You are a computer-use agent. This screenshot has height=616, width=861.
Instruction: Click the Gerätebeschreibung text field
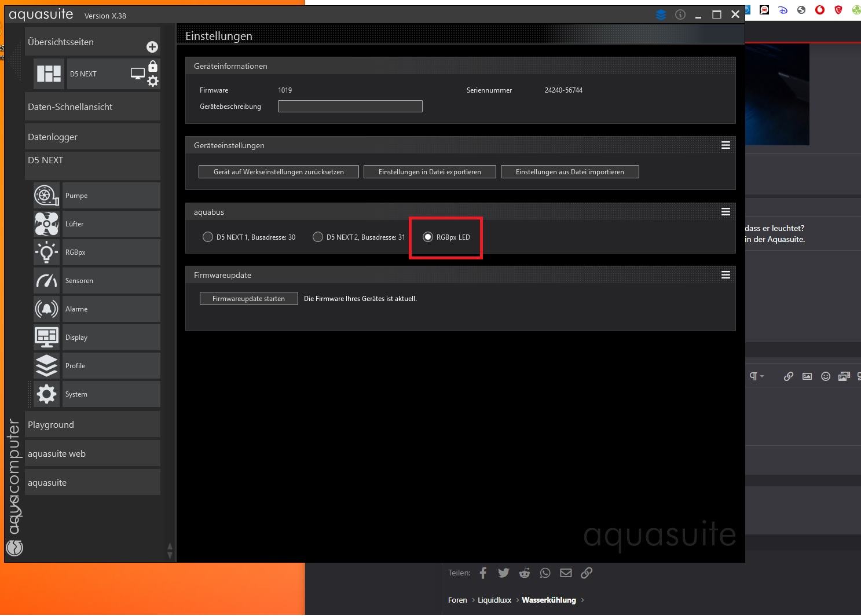click(350, 107)
